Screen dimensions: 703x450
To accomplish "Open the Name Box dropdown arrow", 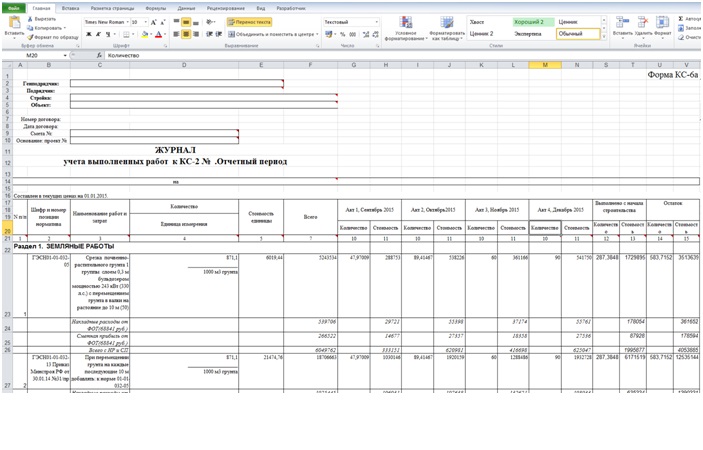I will point(65,56).
